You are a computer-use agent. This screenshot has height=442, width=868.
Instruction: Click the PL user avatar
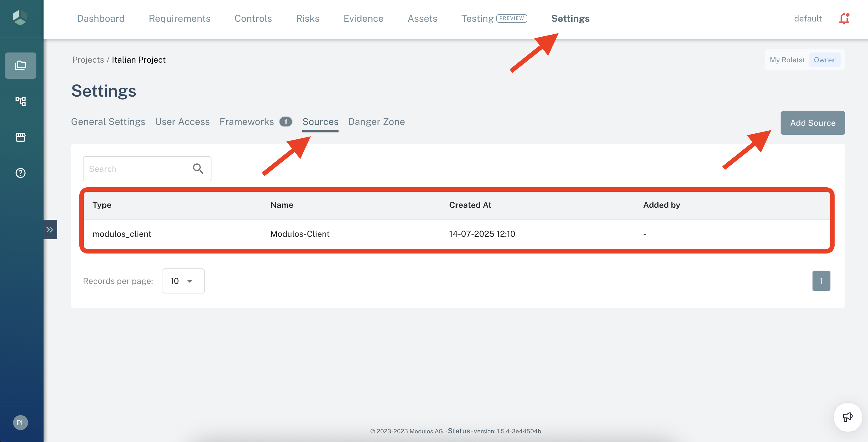[21, 422]
